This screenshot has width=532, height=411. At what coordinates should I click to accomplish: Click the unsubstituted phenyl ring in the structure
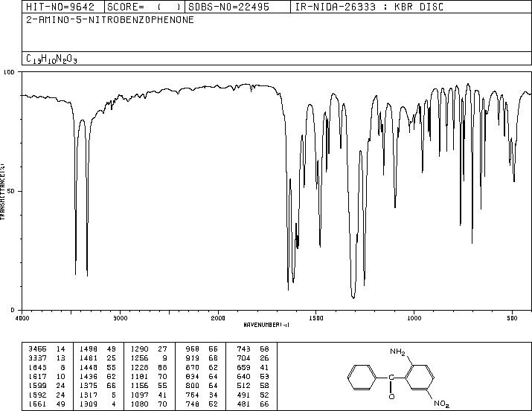click(x=362, y=378)
